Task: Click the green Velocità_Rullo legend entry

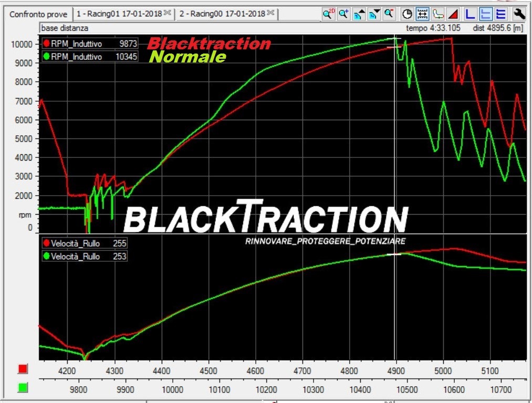Action: pyautogui.click(x=85, y=256)
